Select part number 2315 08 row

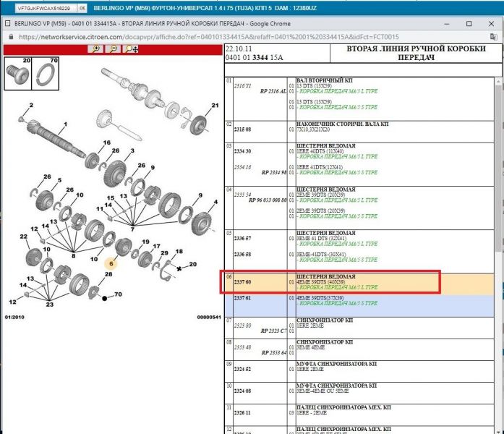point(243,129)
